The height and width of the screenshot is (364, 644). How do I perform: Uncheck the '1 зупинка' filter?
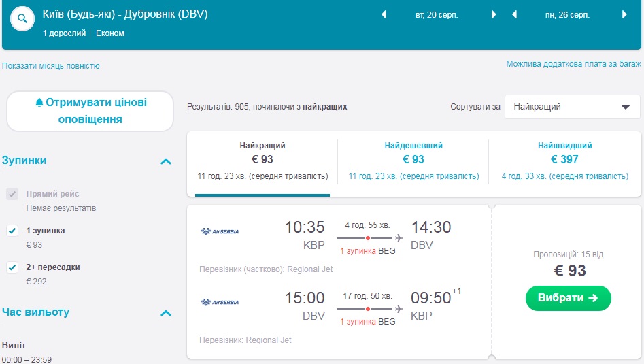12,231
